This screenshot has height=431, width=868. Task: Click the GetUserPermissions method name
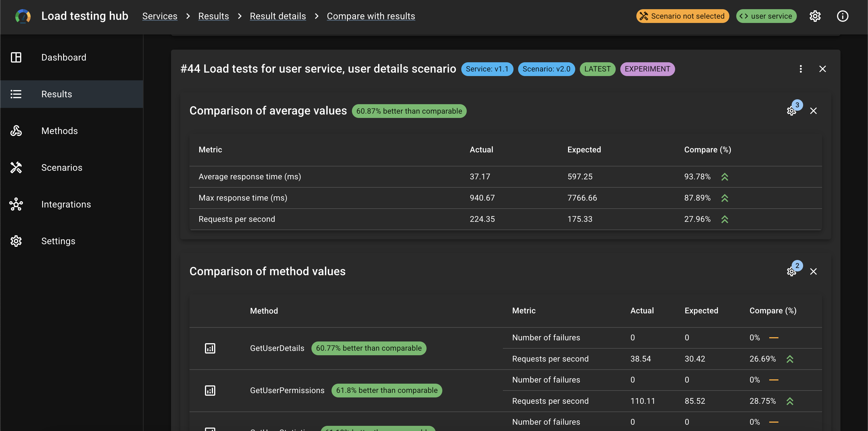(287, 391)
